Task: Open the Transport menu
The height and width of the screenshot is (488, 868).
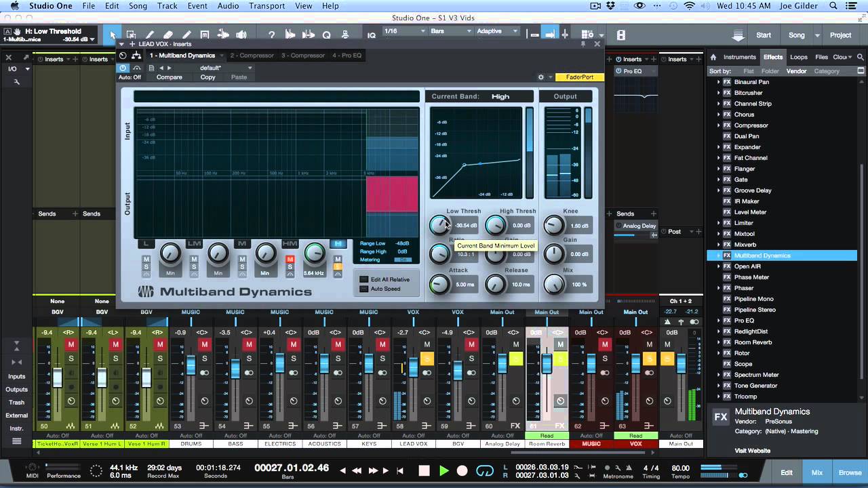Action: [x=267, y=6]
